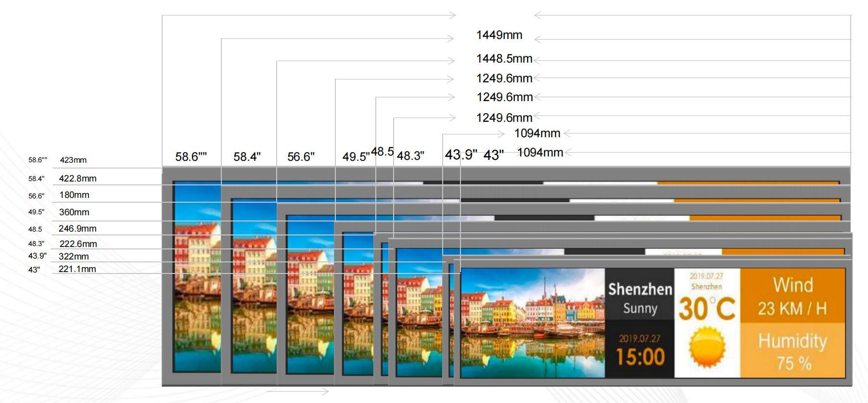Click the small 58.4" label beside 422.8mm

[36, 179]
